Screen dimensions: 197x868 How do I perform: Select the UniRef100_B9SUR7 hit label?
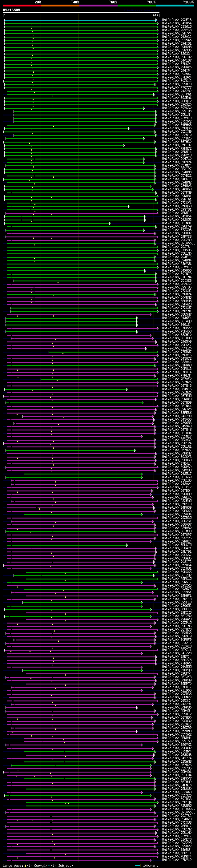coord(177,846)
